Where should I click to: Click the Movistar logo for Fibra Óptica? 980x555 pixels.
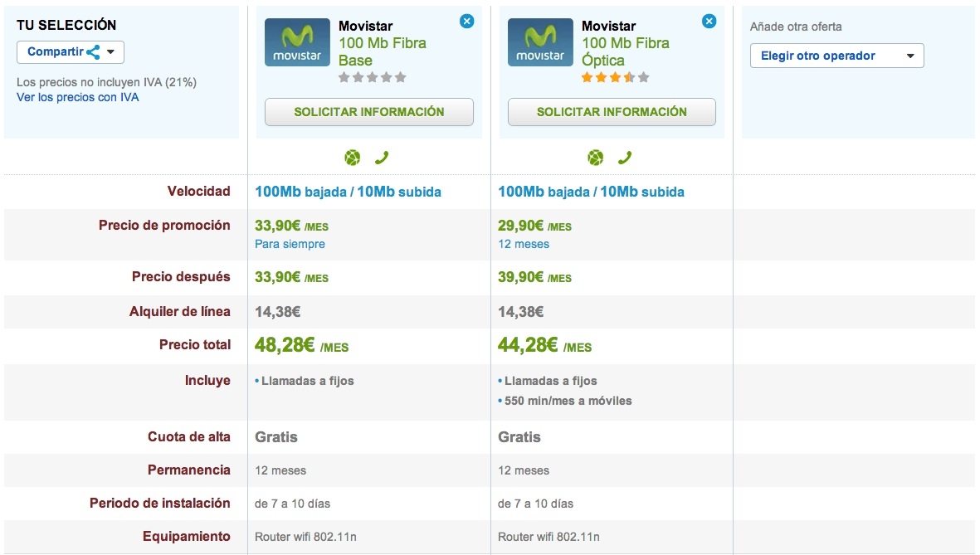point(540,42)
